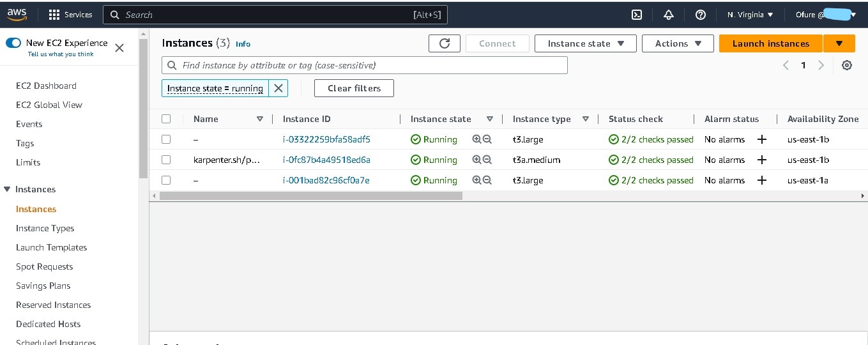868x345 pixels.
Task: Toggle the New EC2 Experience switch
Action: pyautogui.click(x=13, y=43)
